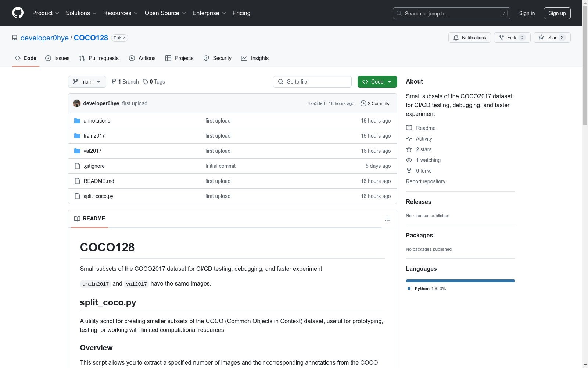This screenshot has width=588, height=368.
Task: Expand the Product menu
Action: pyautogui.click(x=46, y=13)
